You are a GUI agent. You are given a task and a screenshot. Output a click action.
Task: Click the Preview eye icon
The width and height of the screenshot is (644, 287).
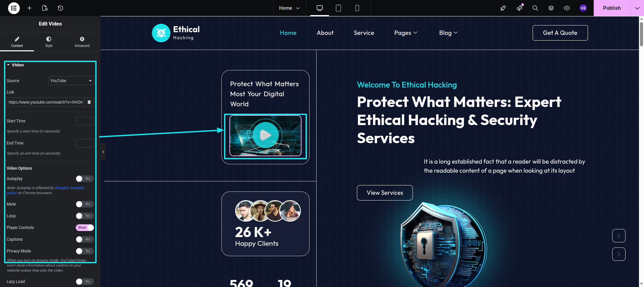coord(567,8)
